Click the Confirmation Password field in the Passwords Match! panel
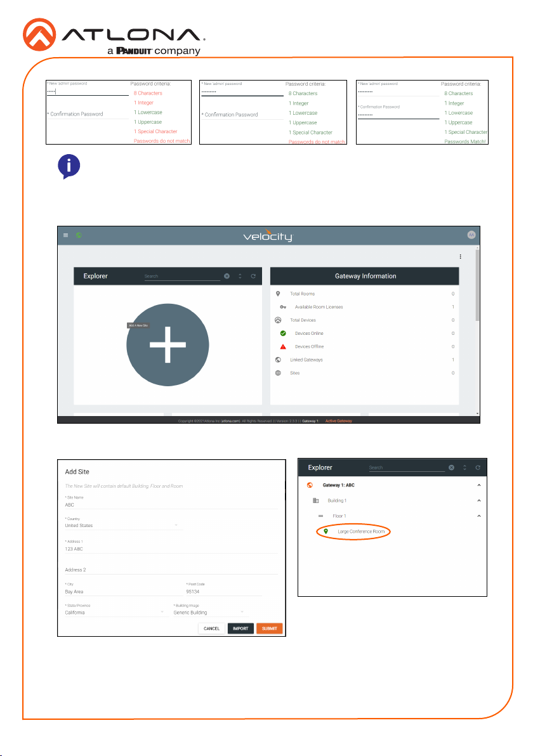The width and height of the screenshot is (533, 756). (398, 115)
